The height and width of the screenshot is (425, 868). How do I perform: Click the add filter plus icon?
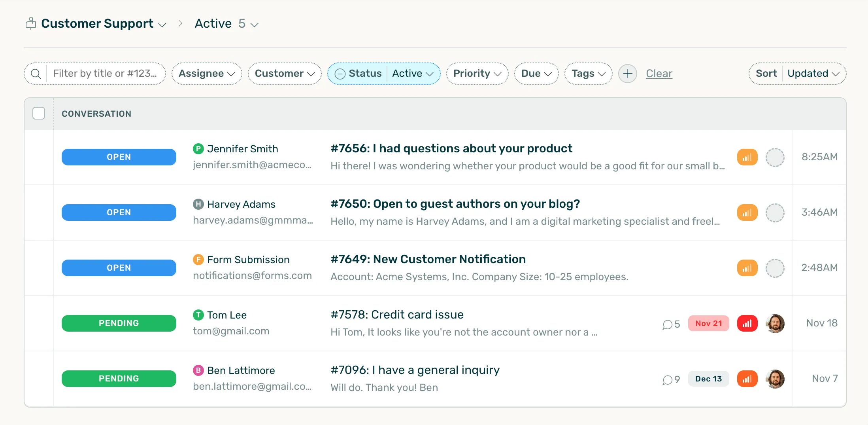coord(628,74)
